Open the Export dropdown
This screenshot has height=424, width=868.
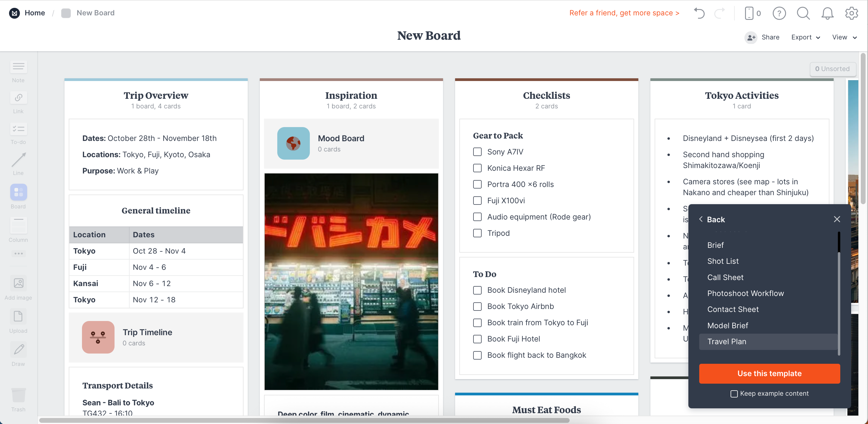click(x=805, y=37)
